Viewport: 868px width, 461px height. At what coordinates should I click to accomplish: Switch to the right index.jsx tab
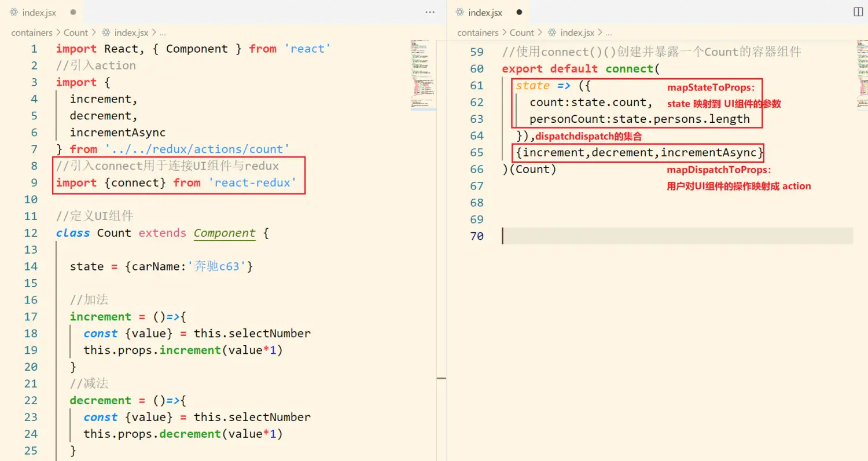coord(485,12)
